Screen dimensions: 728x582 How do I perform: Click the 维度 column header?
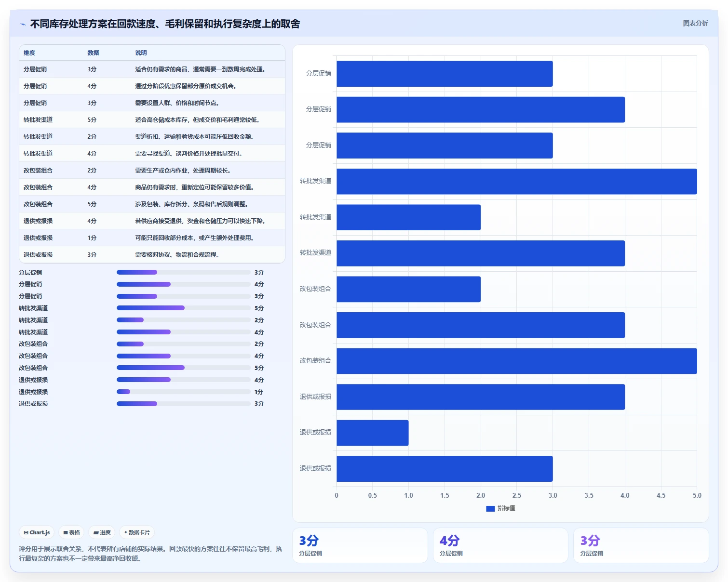[29, 53]
